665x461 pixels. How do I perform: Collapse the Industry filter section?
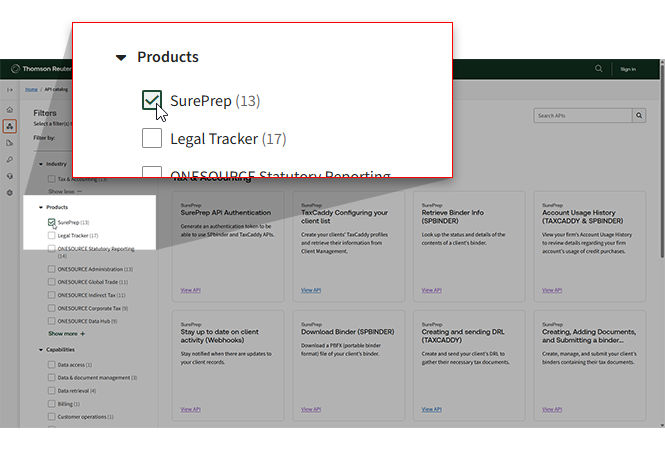click(x=41, y=164)
